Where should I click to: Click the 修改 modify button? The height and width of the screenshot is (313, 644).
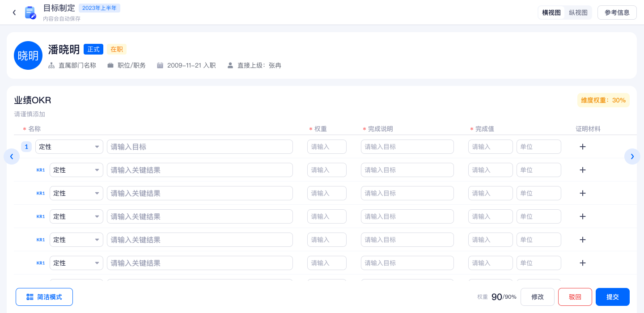pyautogui.click(x=537, y=297)
